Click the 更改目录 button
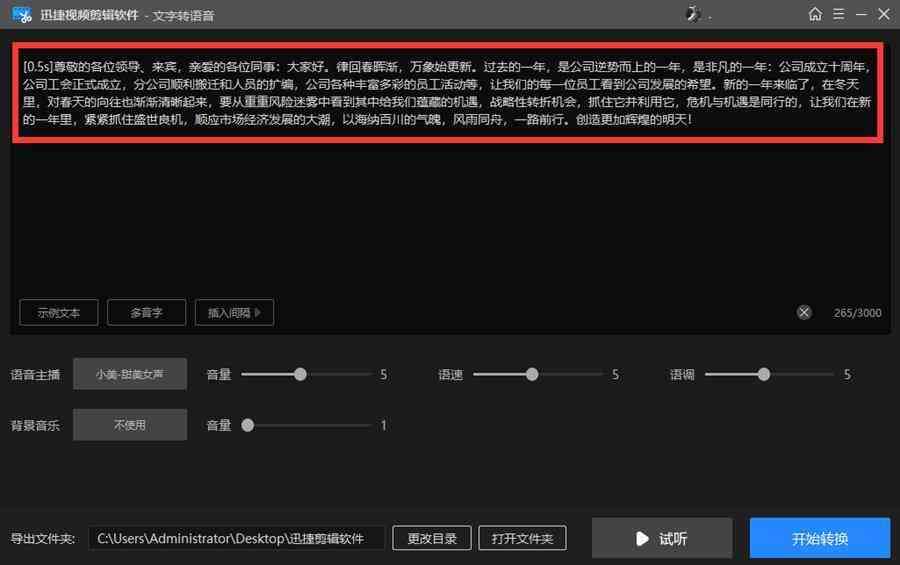The height and width of the screenshot is (565, 900). point(432,539)
